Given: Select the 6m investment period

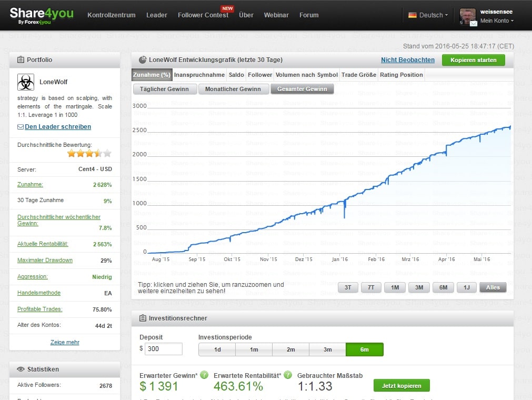Looking at the screenshot, I should click(364, 349).
